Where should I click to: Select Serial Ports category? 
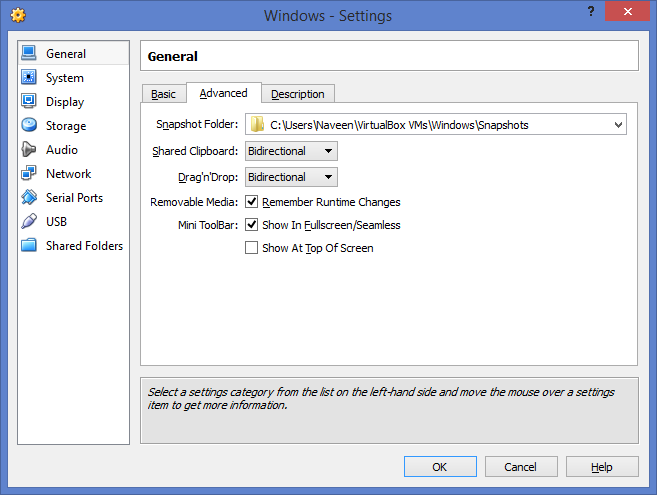74,197
